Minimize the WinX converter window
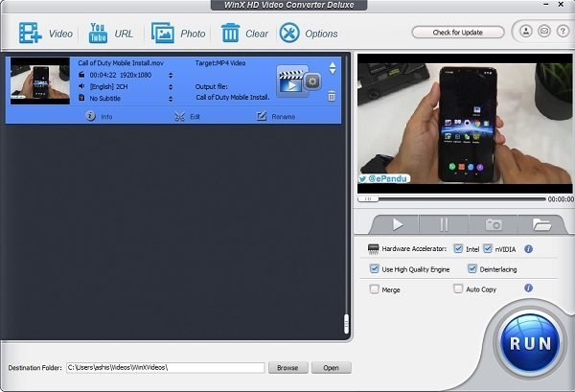 546,5
